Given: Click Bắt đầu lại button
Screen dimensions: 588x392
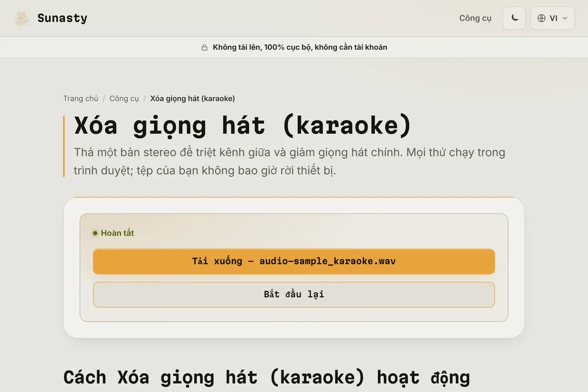Looking at the screenshot, I should pos(294,295).
